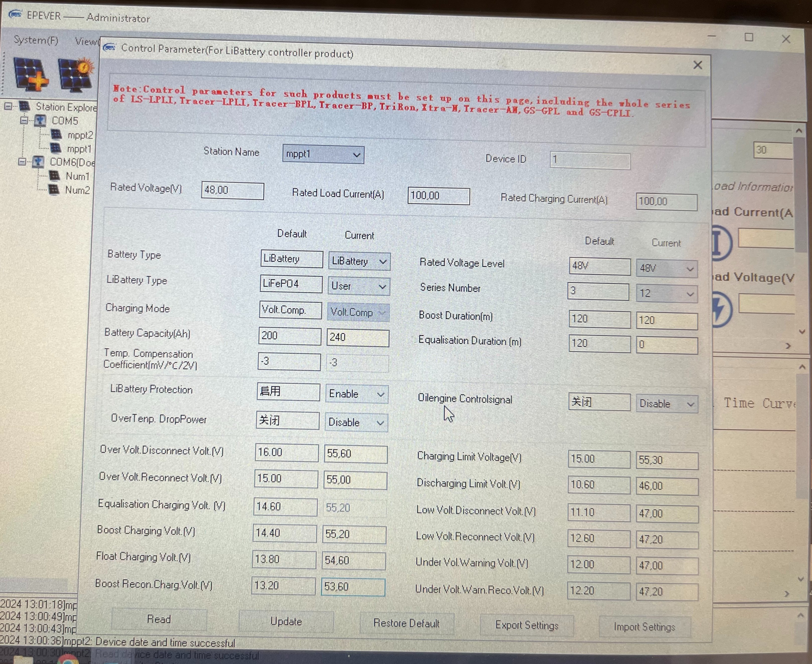Collapse the COM5 tree node
The image size is (812, 664).
24,120
